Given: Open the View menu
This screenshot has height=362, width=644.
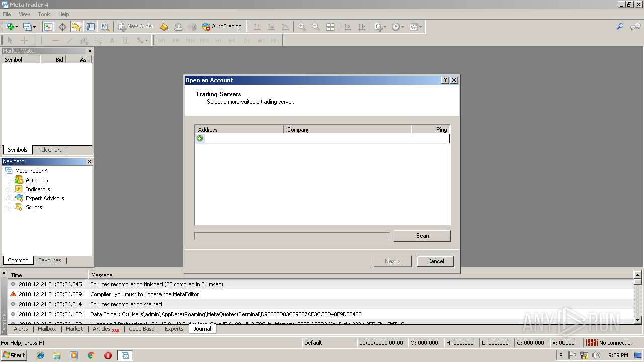Looking at the screenshot, I should (24, 14).
